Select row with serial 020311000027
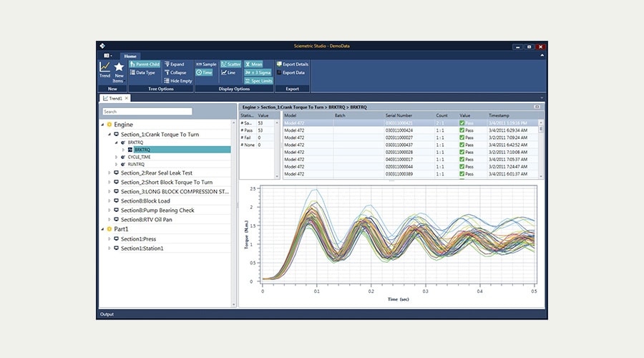 (x=411, y=137)
